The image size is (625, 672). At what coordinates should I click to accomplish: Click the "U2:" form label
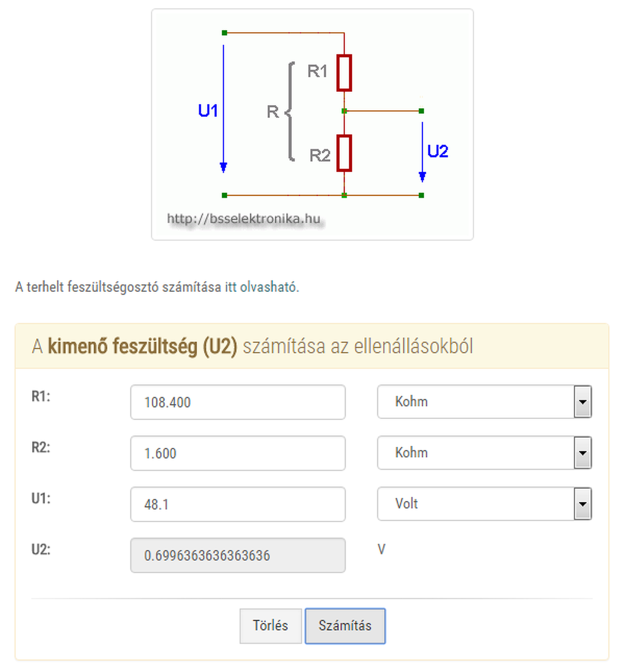(x=41, y=550)
